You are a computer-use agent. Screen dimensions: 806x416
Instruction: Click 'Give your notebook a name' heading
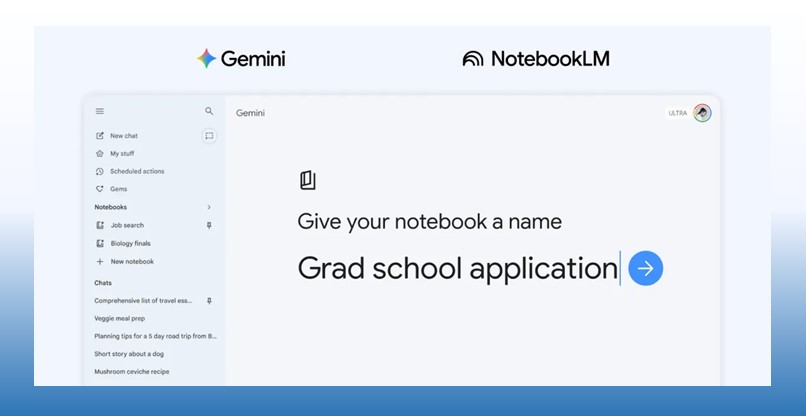[x=429, y=222]
